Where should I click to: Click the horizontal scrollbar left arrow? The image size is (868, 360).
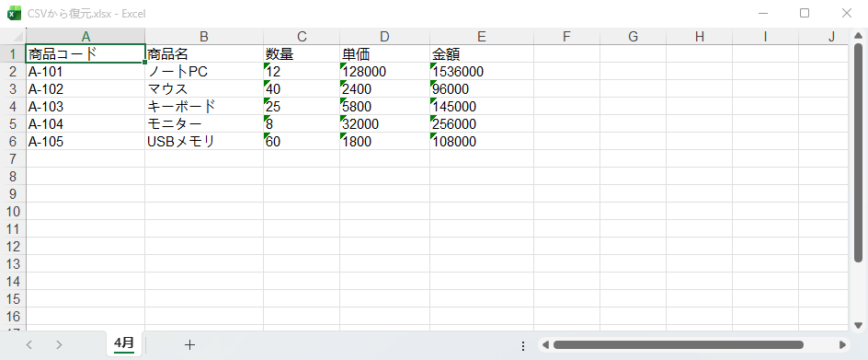pos(545,344)
